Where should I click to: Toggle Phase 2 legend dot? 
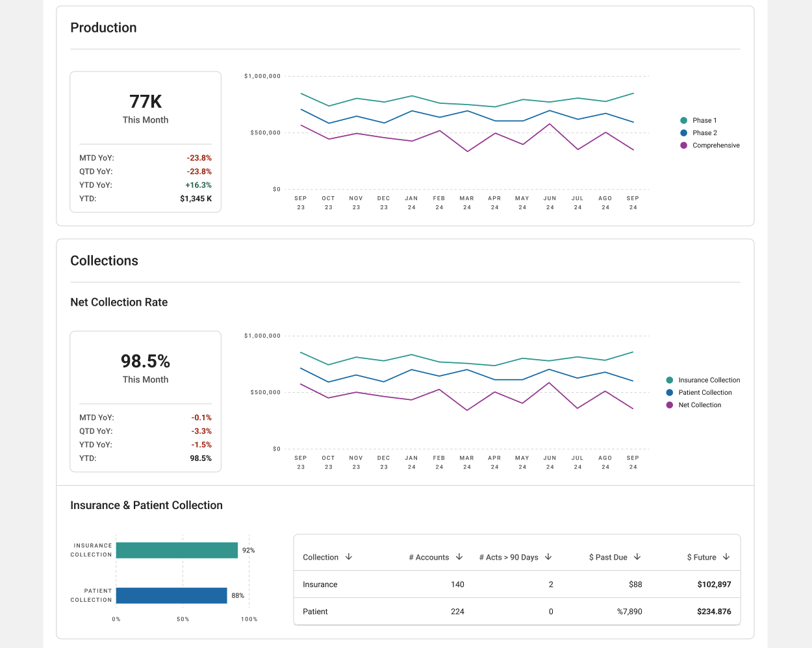(683, 132)
